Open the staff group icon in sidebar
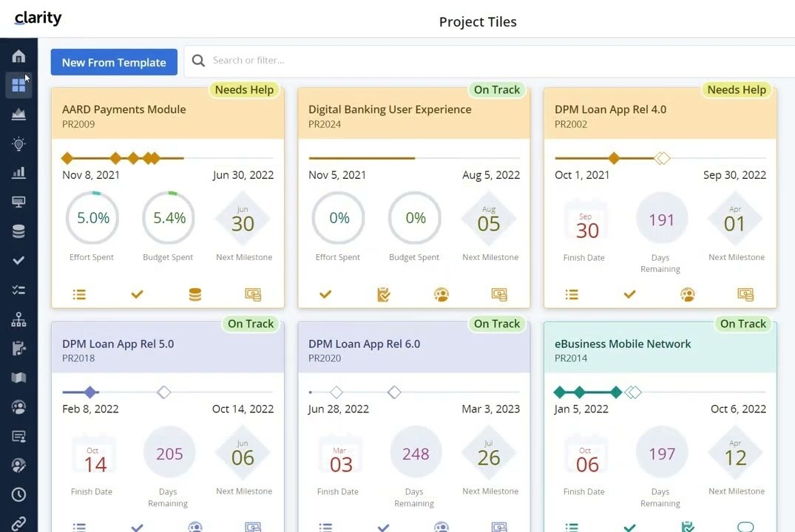This screenshot has height=532, width=795. point(18,407)
